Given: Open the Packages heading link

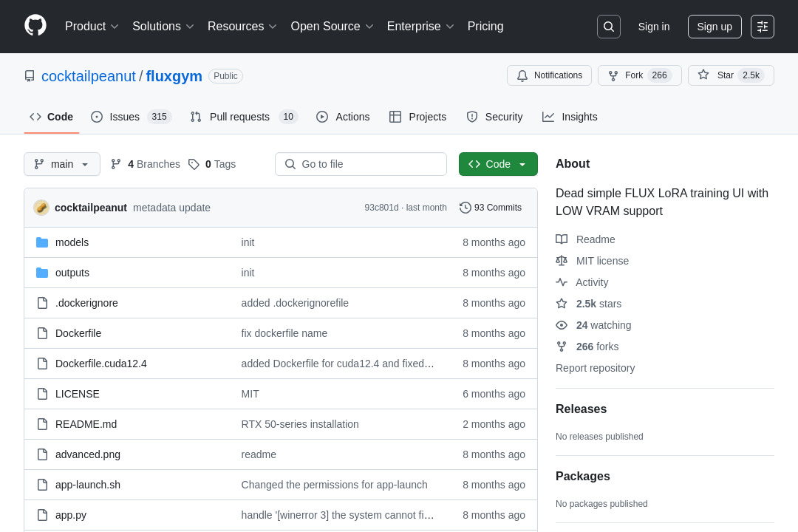Looking at the screenshot, I should coord(583,477).
